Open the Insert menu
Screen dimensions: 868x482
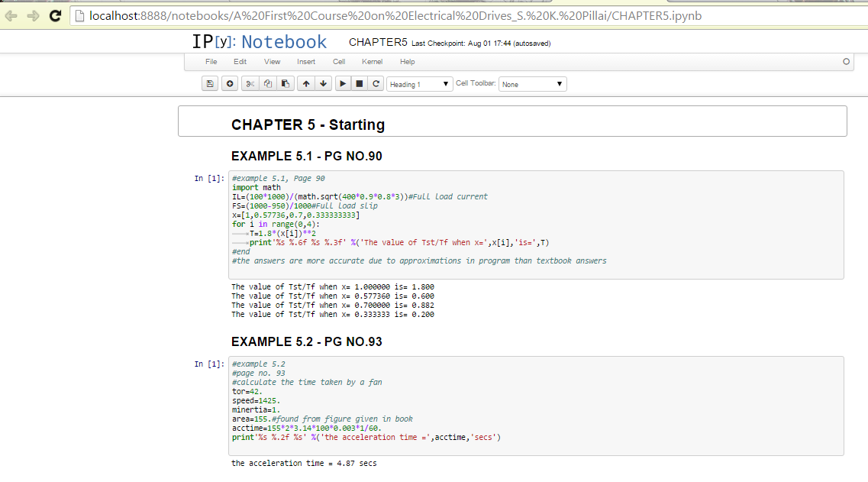(x=306, y=62)
